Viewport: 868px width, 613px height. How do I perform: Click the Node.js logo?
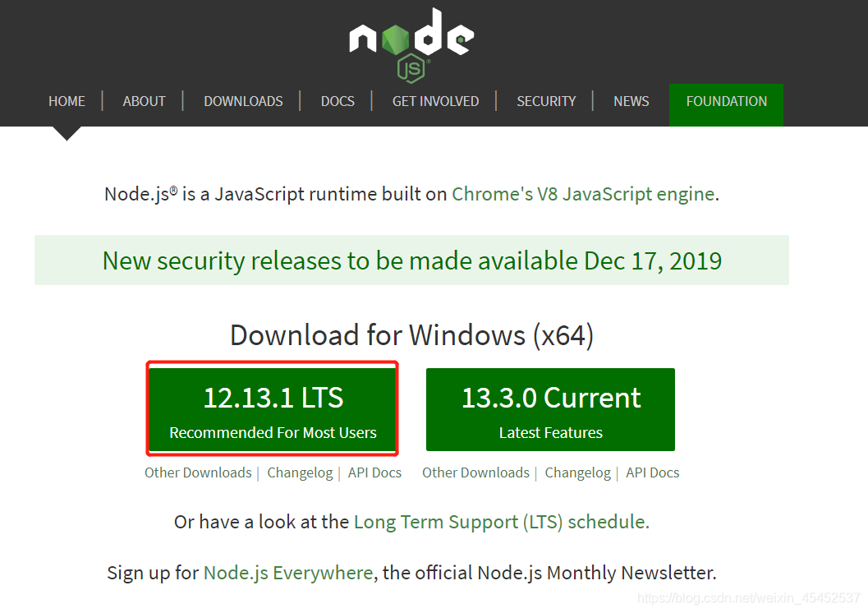(411, 45)
